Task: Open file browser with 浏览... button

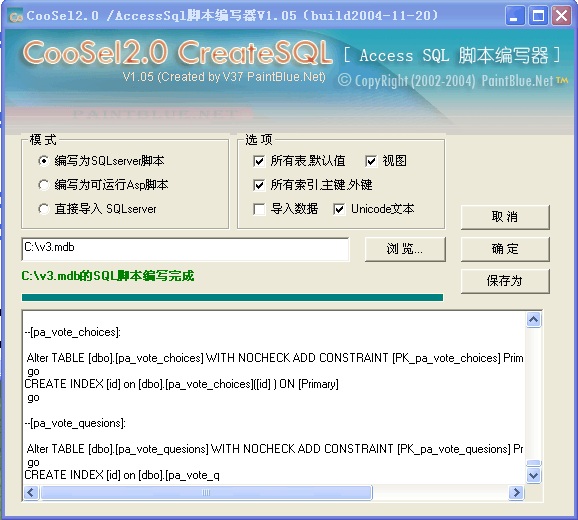Action: 405,249
